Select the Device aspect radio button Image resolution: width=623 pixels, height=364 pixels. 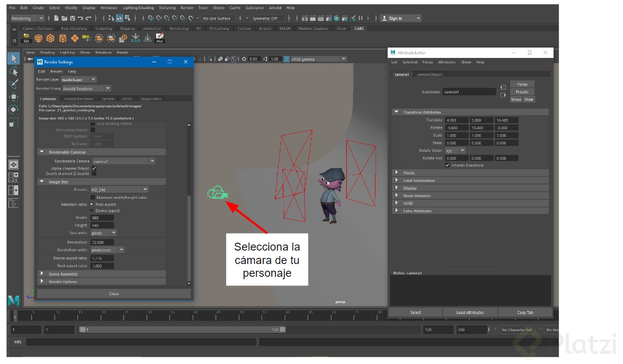click(x=92, y=211)
